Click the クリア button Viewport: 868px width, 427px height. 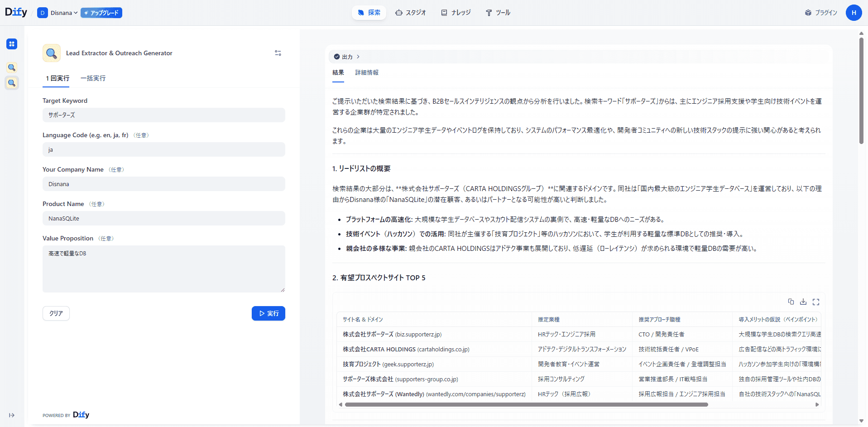56,313
